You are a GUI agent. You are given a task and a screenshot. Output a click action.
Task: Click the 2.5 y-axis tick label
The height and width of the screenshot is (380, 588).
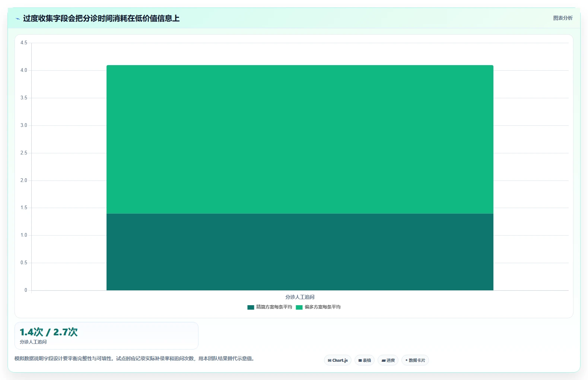[24, 153]
